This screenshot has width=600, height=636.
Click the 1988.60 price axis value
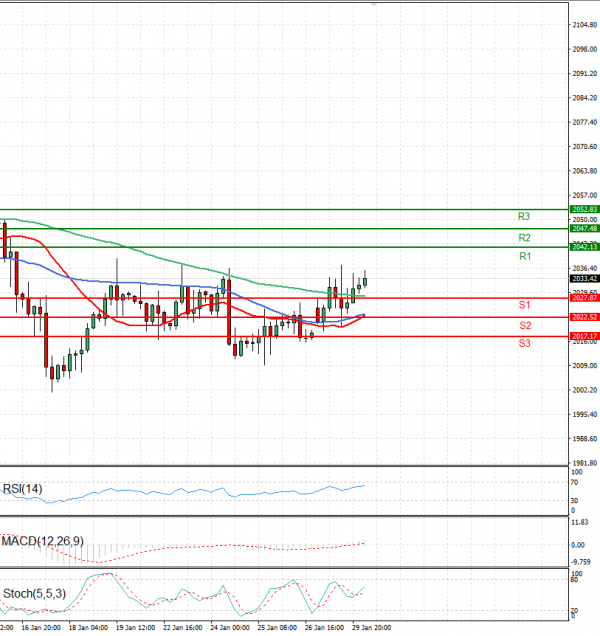click(x=585, y=439)
